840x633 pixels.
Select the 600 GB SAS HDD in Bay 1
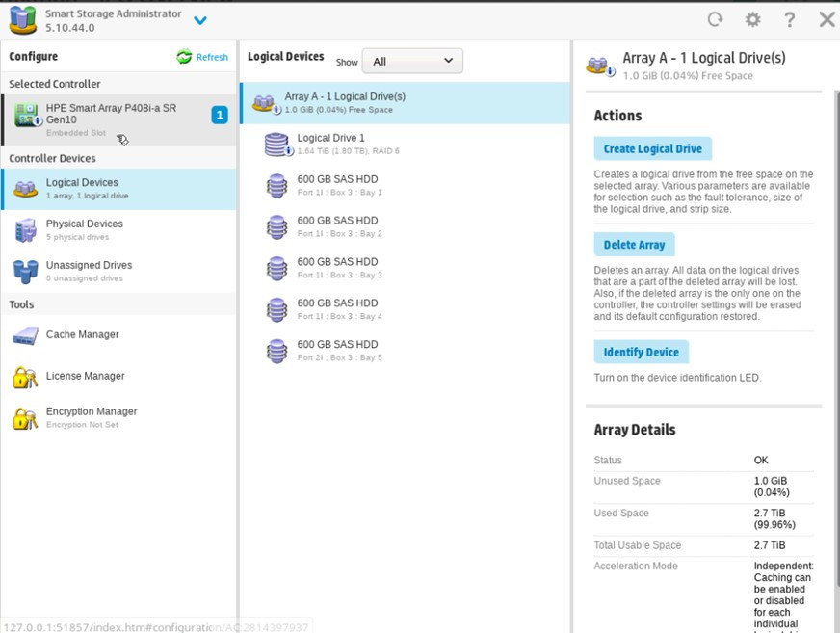coord(406,185)
